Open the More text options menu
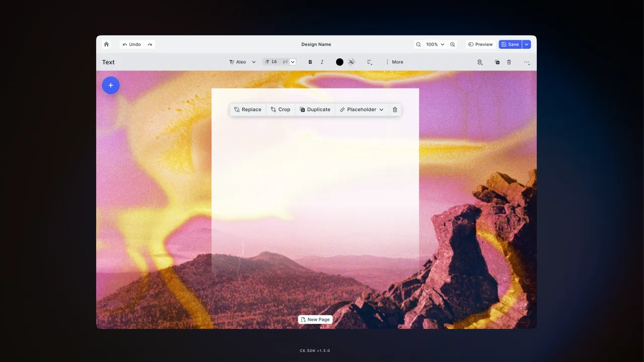 coord(394,62)
